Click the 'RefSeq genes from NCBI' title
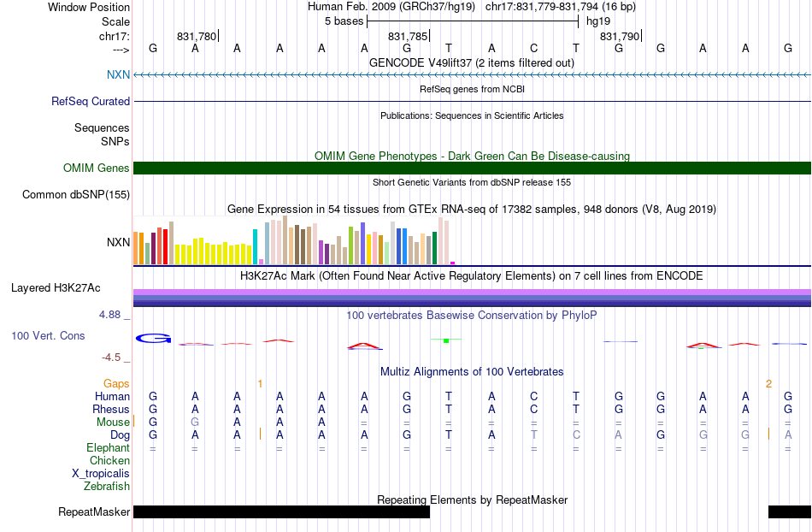This screenshot has width=812, height=532. (472, 89)
